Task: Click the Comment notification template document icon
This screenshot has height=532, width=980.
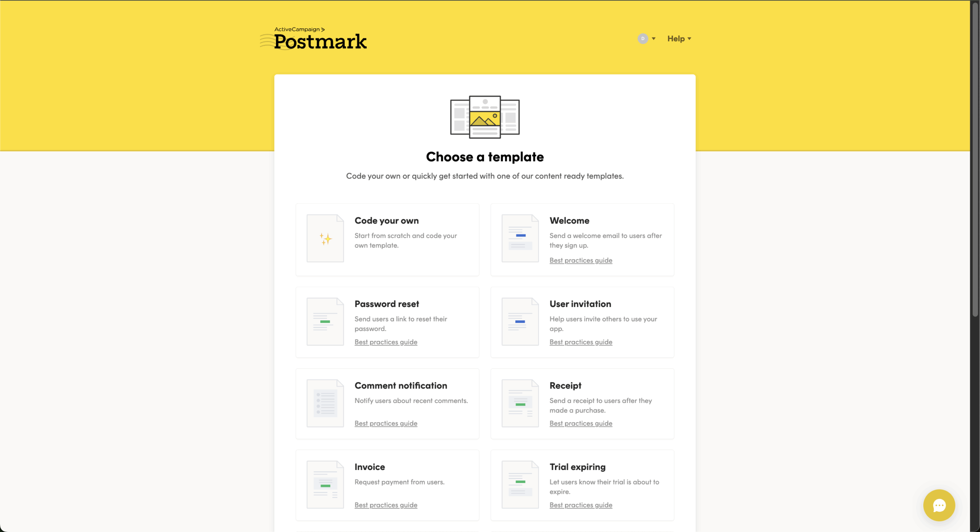Action: (x=325, y=403)
